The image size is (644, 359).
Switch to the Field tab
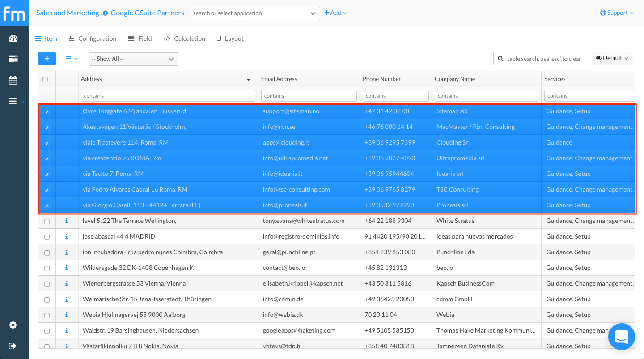(140, 38)
